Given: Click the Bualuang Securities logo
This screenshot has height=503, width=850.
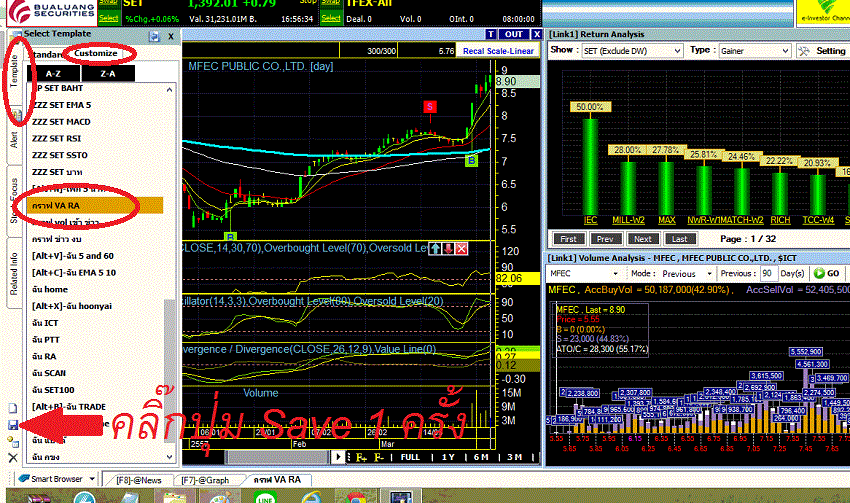Looking at the screenshot, I should click(x=52, y=11).
